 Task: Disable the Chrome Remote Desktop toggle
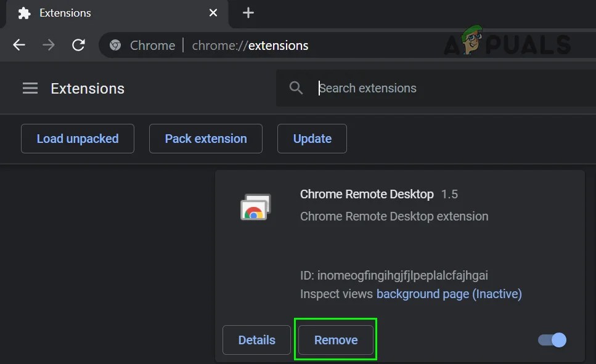552,340
